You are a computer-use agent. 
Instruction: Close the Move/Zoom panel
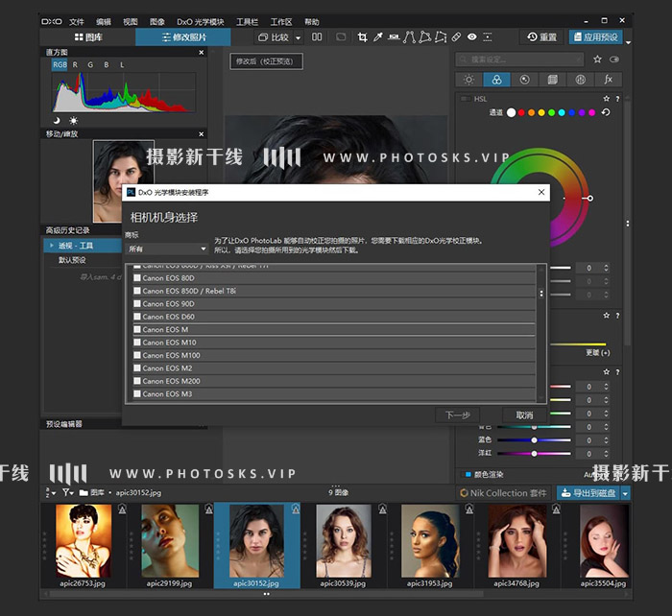coord(202,134)
